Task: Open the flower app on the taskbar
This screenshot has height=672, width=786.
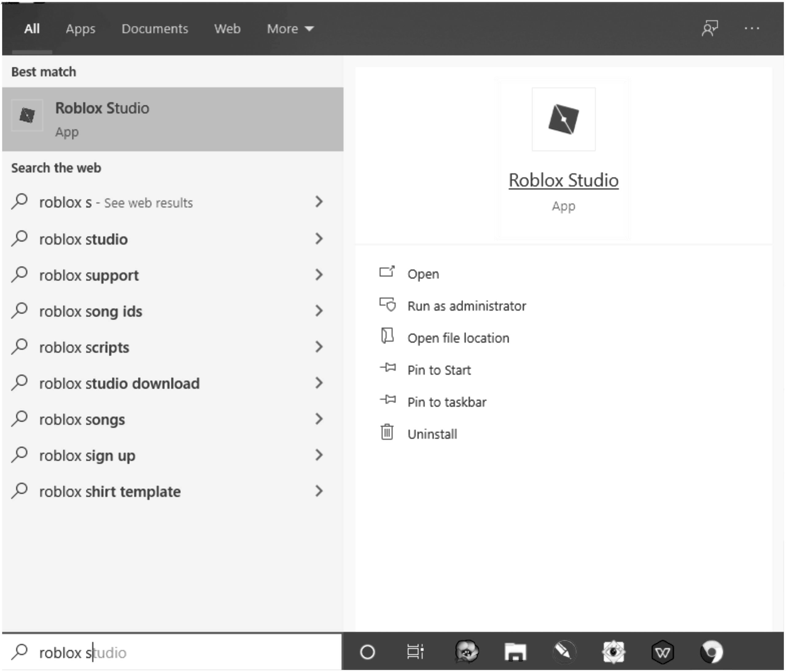Action: (x=467, y=651)
